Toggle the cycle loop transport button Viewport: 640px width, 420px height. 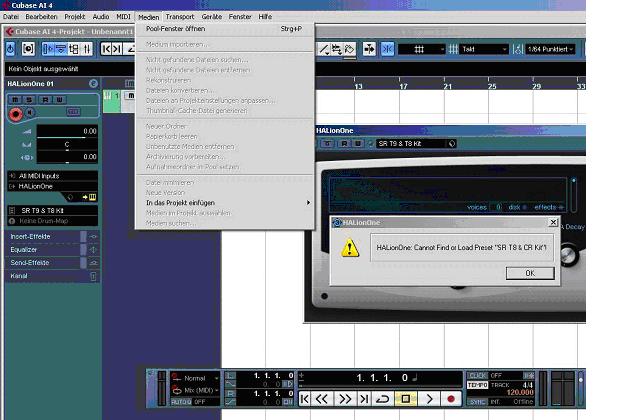pos(382,399)
